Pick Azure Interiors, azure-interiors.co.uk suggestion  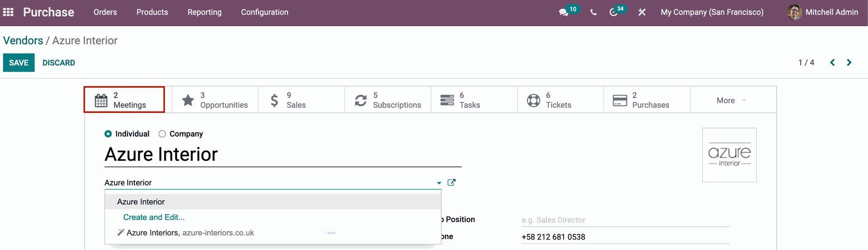point(273,233)
